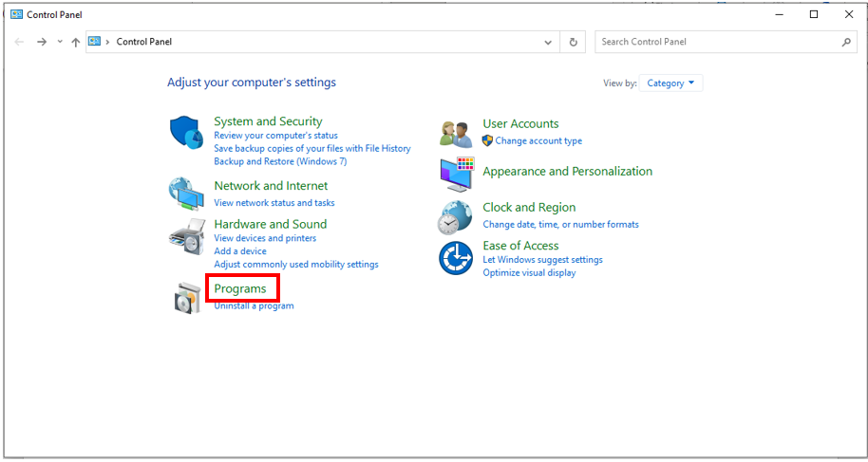
Task: Click Backup and Restore (Windows 7)
Action: tap(281, 161)
